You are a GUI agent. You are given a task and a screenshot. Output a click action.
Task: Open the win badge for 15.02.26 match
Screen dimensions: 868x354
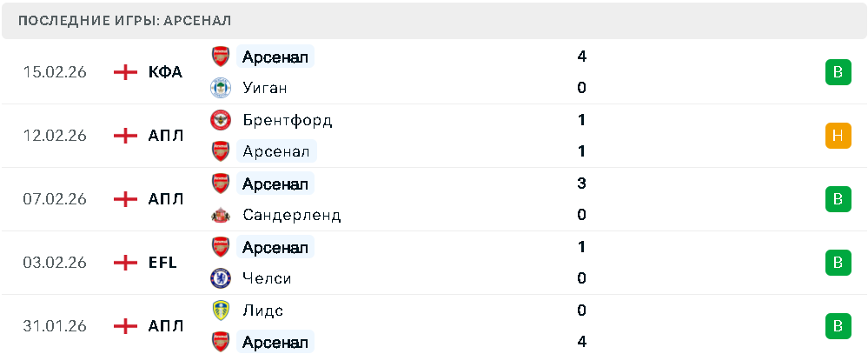coord(838,72)
